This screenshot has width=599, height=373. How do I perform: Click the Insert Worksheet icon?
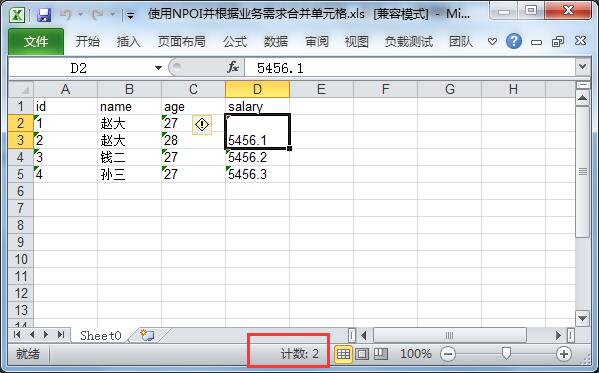(x=147, y=335)
